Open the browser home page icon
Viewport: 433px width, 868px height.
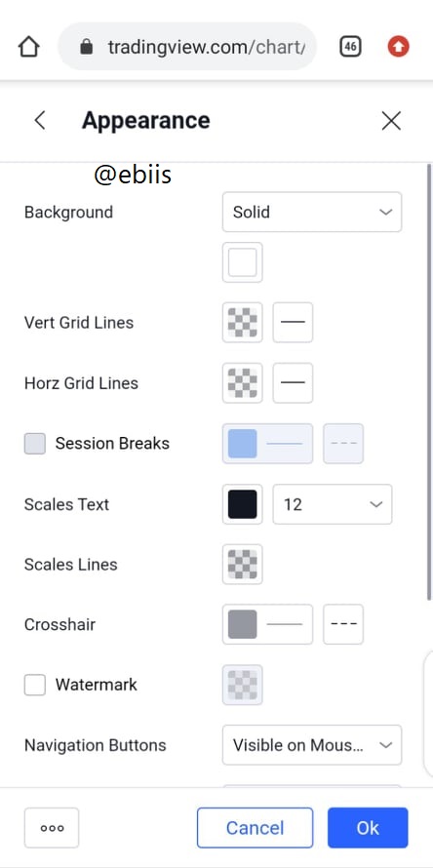tap(29, 47)
